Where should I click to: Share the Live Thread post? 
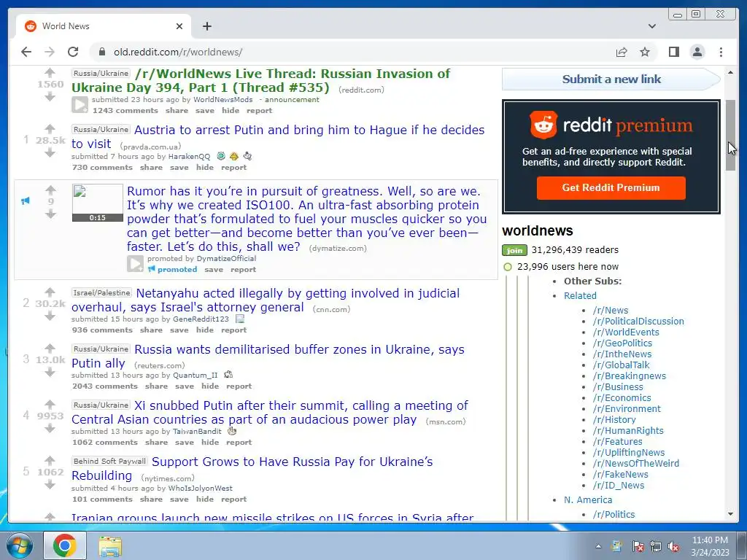pyautogui.click(x=177, y=111)
